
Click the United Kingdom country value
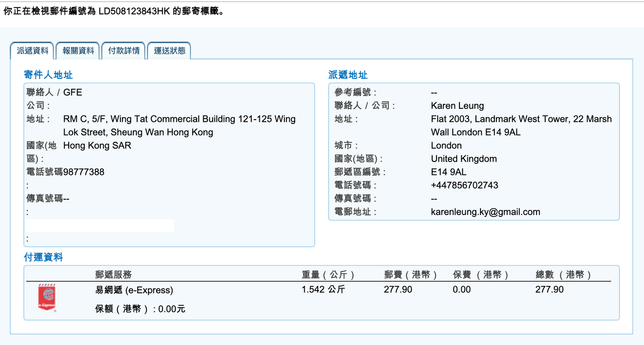[464, 159]
